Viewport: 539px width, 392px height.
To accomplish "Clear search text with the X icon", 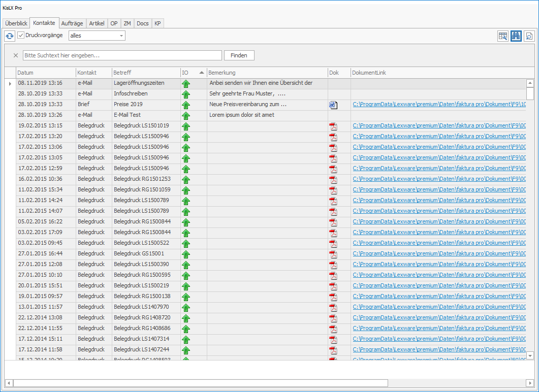I will click(x=16, y=55).
